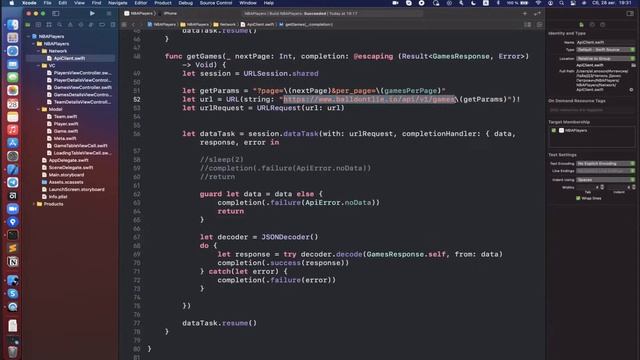Collapse the Network folder in navigator
This screenshot has width=640, height=360.
point(39,51)
